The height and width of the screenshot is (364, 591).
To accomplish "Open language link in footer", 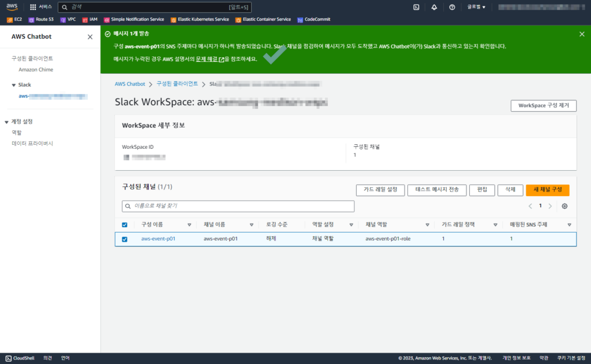I will [65, 358].
